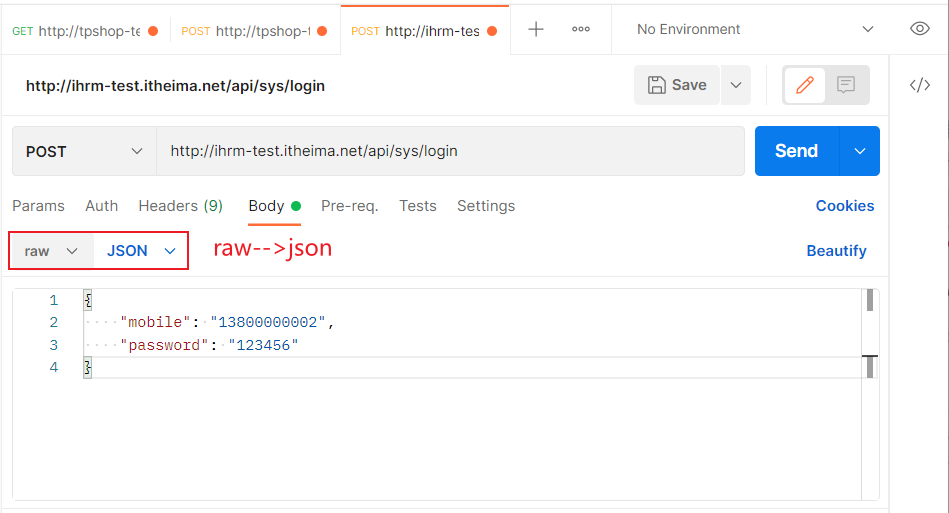
Task: Open the POST method dropdown
Action: tap(84, 151)
